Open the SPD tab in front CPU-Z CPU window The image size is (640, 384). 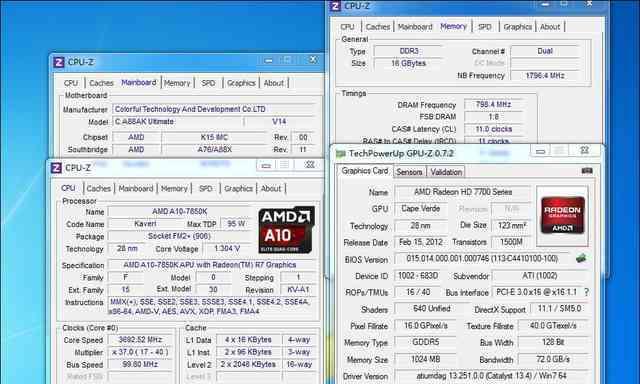pyautogui.click(x=206, y=189)
